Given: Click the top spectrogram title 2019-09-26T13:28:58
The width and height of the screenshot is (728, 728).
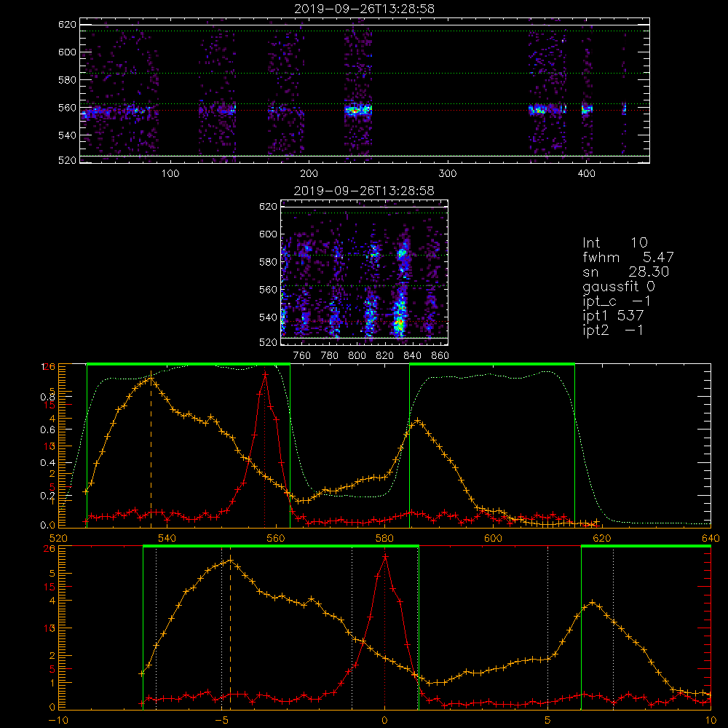Looking at the screenshot, I should click(364, 9).
